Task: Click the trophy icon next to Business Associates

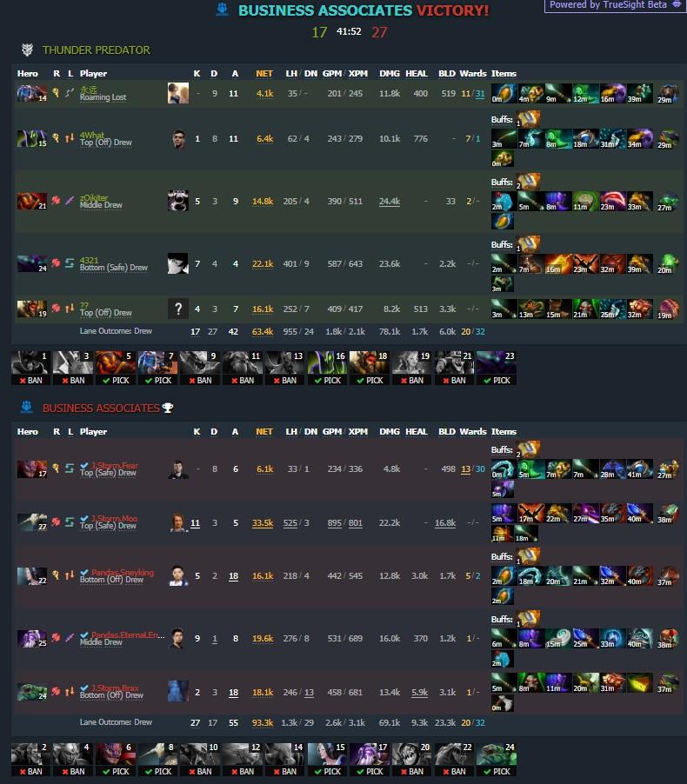Action: [168, 408]
